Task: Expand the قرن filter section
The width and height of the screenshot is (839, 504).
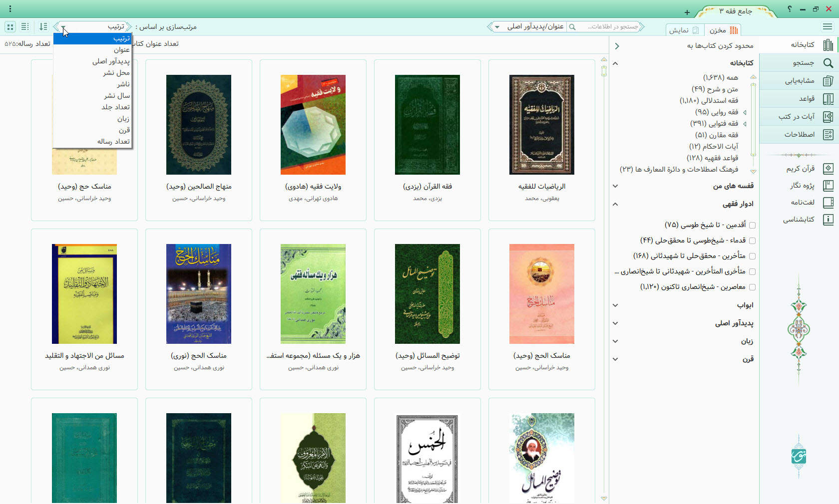Action: click(x=615, y=359)
